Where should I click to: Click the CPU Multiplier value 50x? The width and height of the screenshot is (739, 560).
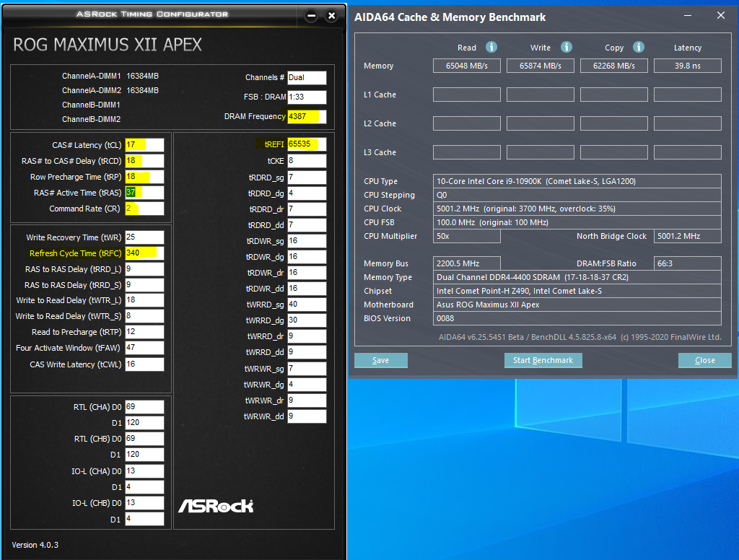click(467, 236)
